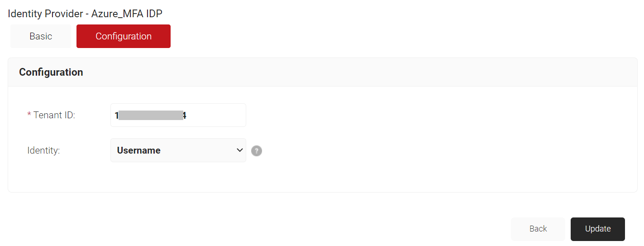Click the Username text in the Identity select
Image resolution: width=644 pixels, height=246 pixels.
139,150
